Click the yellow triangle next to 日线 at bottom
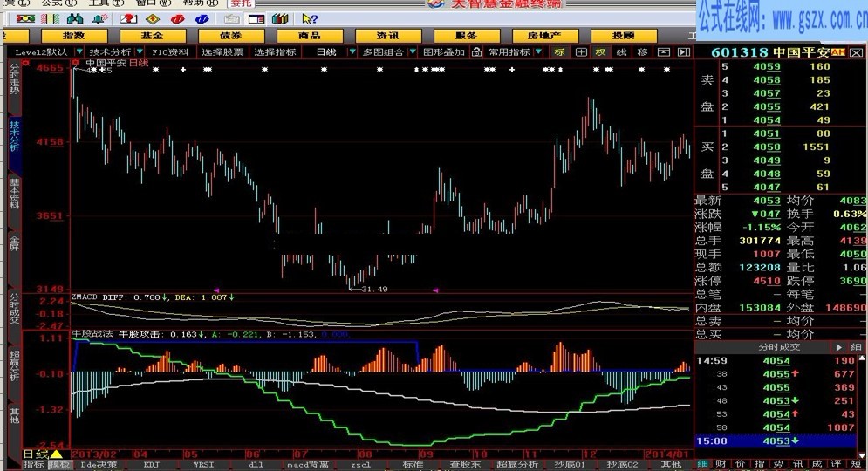This screenshot has width=868, height=471. tap(57, 454)
